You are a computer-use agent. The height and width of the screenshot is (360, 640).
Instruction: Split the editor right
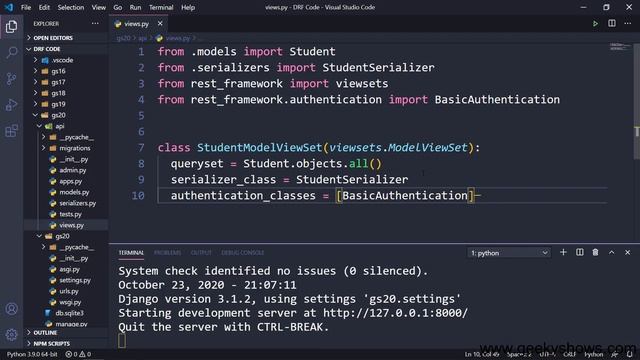click(611, 24)
